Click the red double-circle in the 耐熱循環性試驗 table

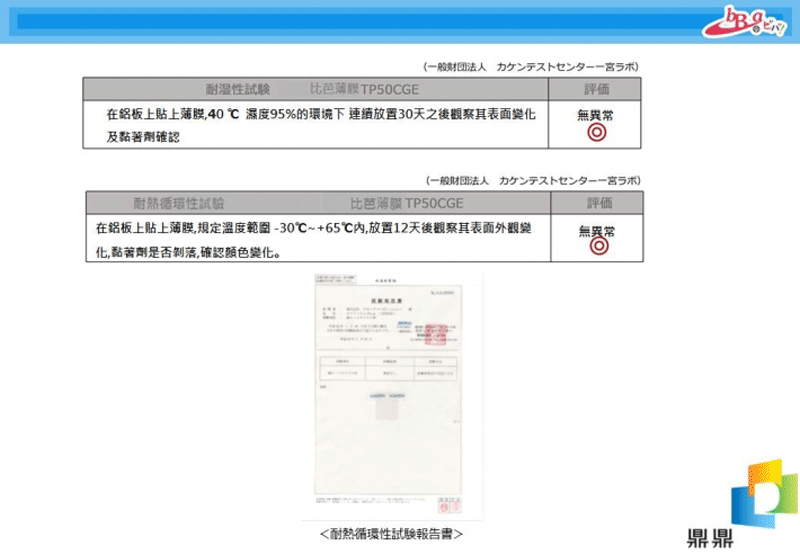(596, 247)
